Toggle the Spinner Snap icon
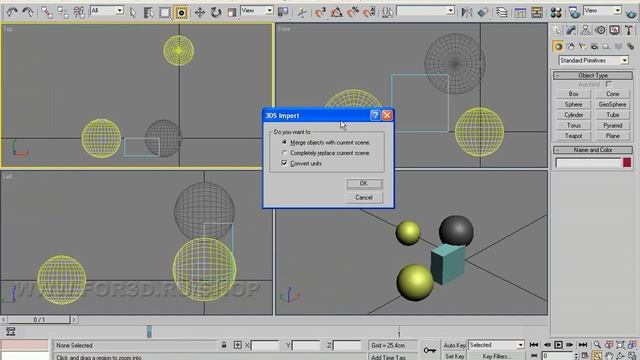 369,12
